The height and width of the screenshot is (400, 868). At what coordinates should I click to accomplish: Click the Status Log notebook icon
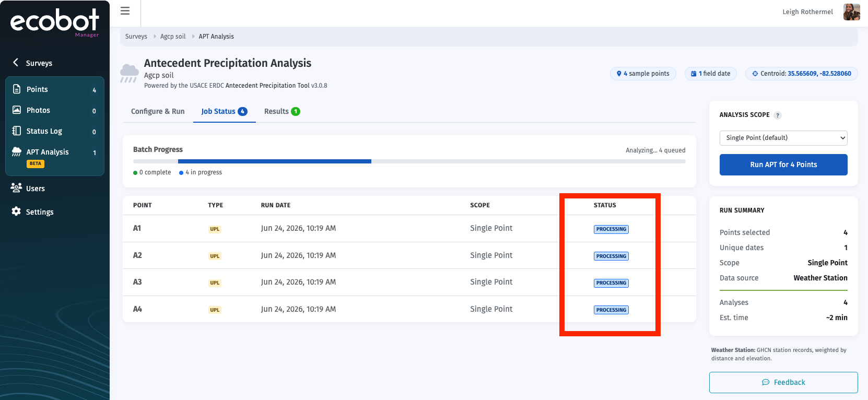pyautogui.click(x=17, y=131)
